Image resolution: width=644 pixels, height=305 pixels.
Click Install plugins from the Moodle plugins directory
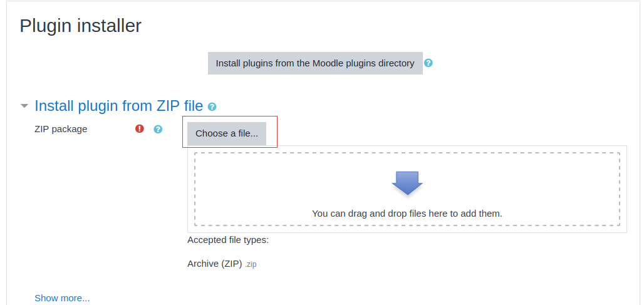click(315, 63)
